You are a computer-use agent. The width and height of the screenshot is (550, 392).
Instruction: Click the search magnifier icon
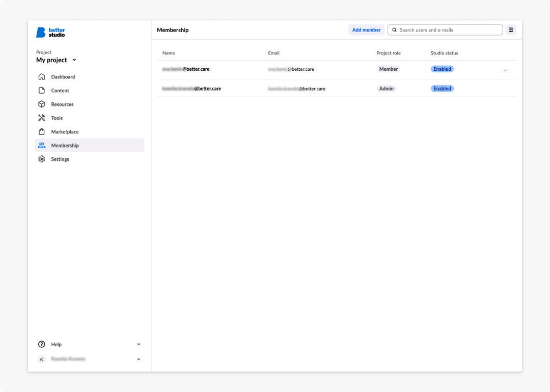click(x=395, y=30)
